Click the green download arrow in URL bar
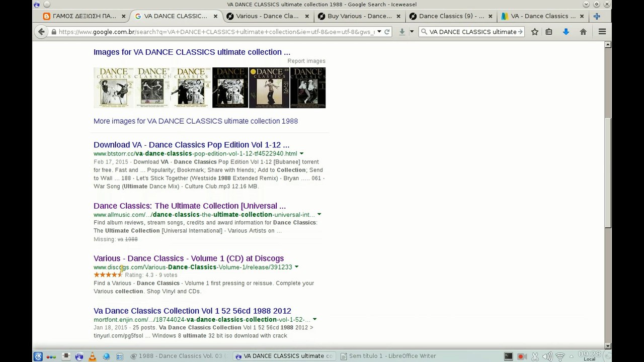The image size is (644, 362). [x=401, y=32]
